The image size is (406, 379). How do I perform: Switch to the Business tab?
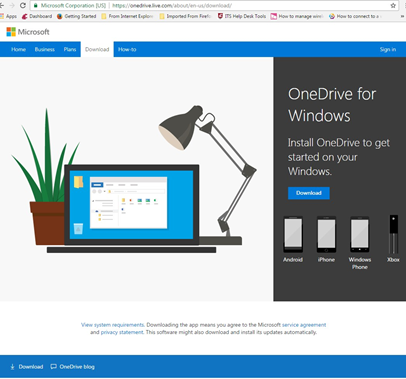(x=45, y=49)
